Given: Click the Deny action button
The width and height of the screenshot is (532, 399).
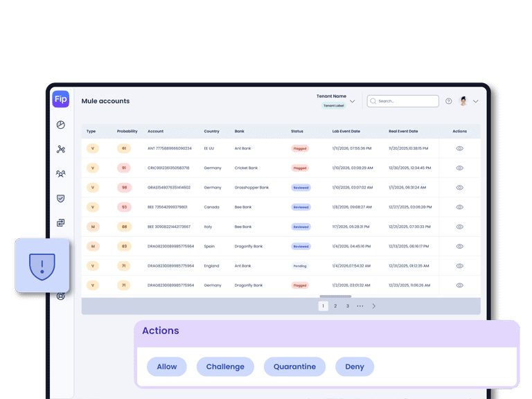Looking at the screenshot, I should [x=355, y=366].
